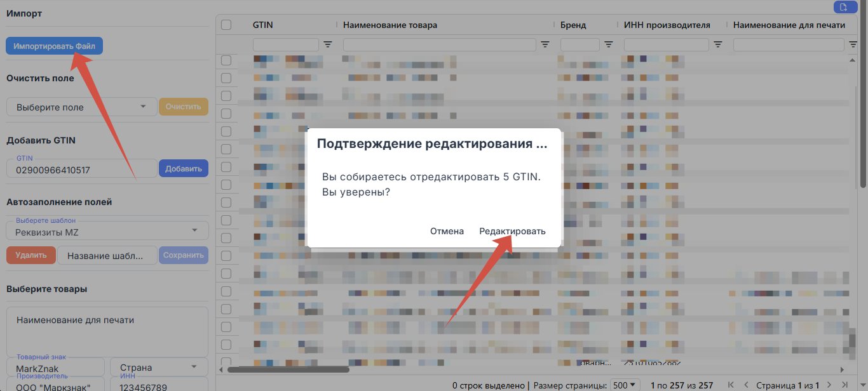Check the second row checkbox in the table
Image resolution: width=868 pixels, height=391 pixels.
click(x=226, y=78)
